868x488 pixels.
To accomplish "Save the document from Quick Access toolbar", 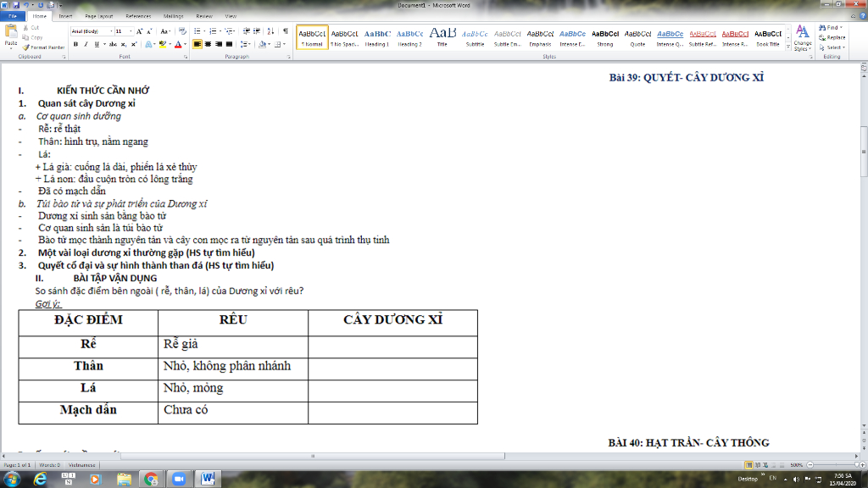I will point(16,5).
